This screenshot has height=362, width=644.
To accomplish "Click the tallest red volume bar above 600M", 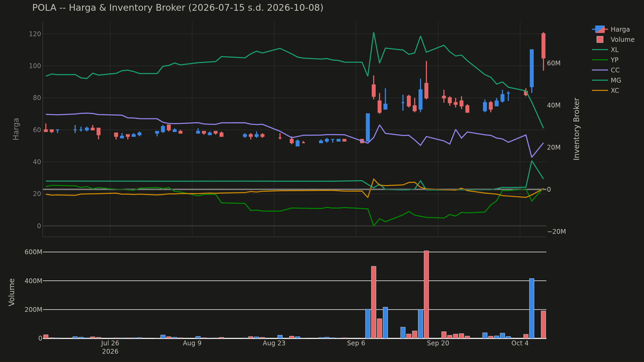I will click(426, 294).
